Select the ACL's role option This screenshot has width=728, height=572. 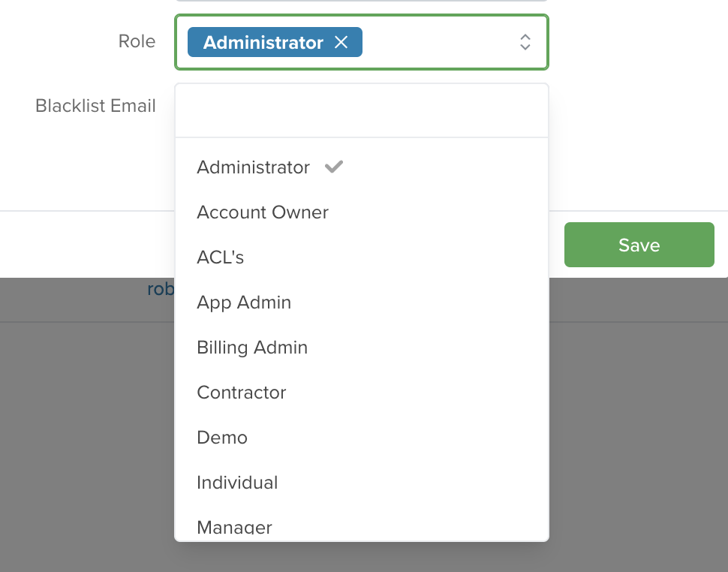coord(362,257)
